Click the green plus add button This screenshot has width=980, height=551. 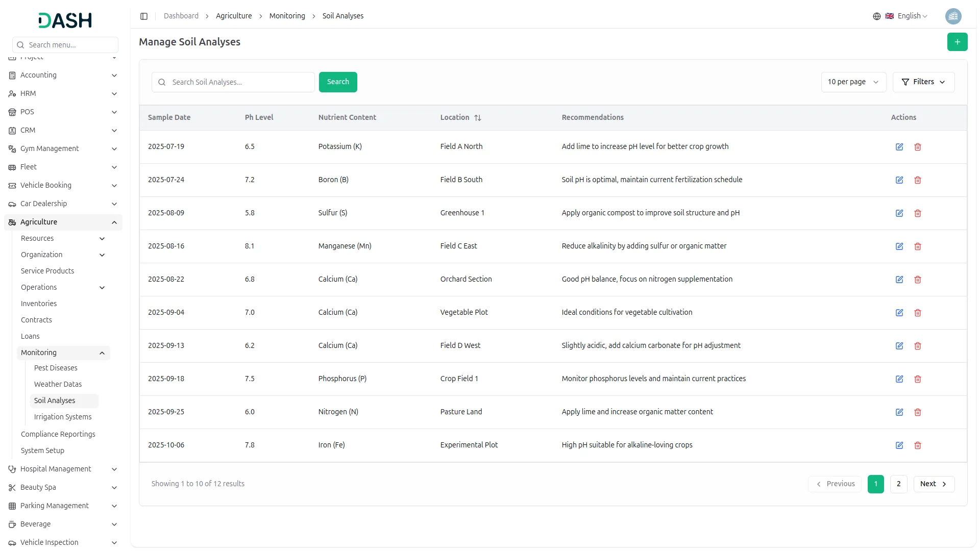(x=957, y=42)
